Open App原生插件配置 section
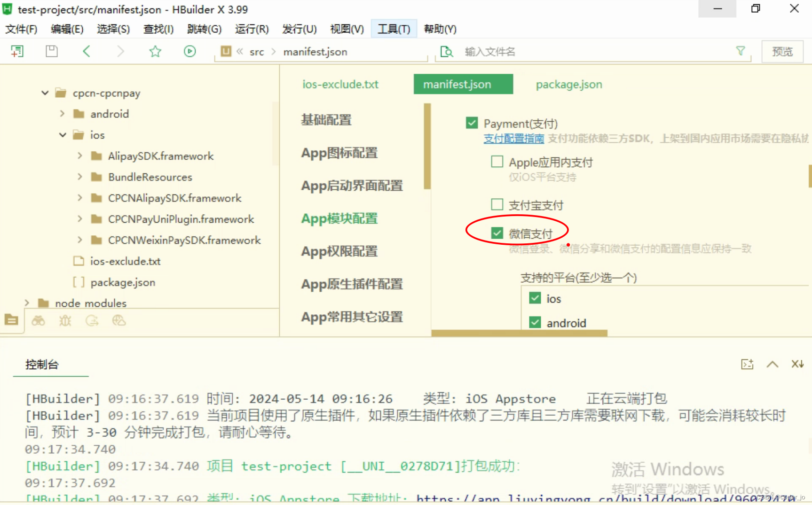Screen dimensions: 812x505 coord(352,284)
